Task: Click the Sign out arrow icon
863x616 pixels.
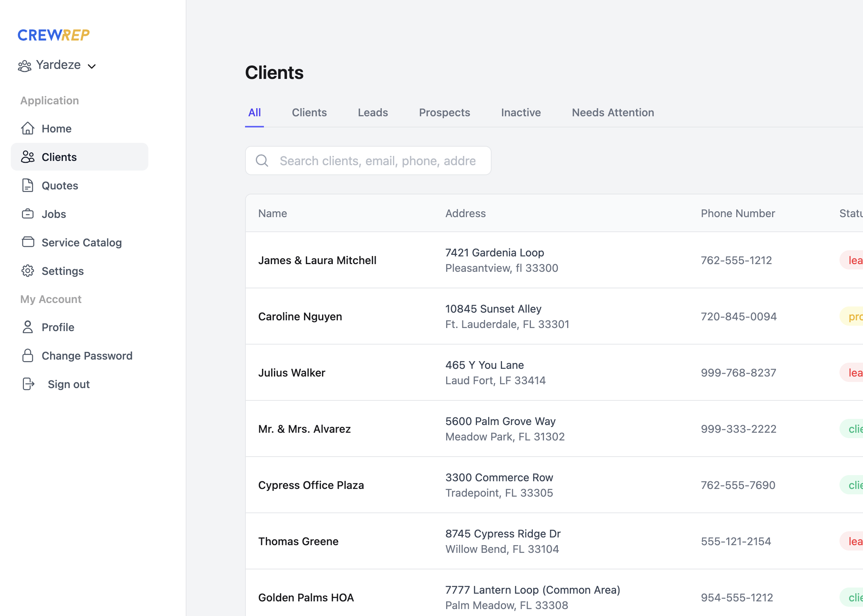Action: (x=29, y=384)
